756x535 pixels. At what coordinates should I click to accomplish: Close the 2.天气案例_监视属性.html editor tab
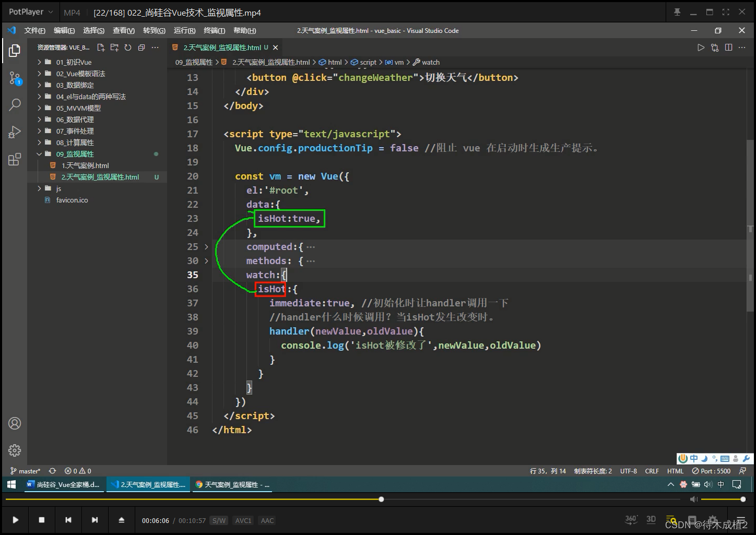[x=275, y=47]
